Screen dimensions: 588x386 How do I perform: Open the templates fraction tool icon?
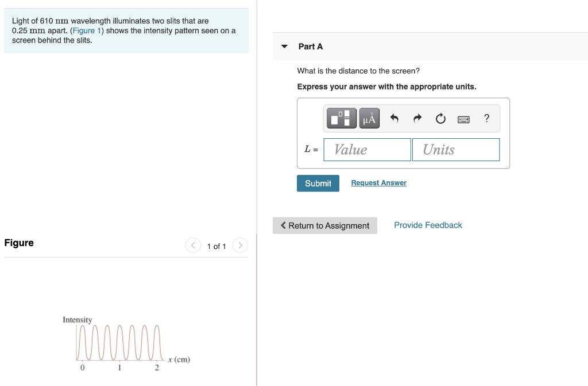tap(341, 118)
